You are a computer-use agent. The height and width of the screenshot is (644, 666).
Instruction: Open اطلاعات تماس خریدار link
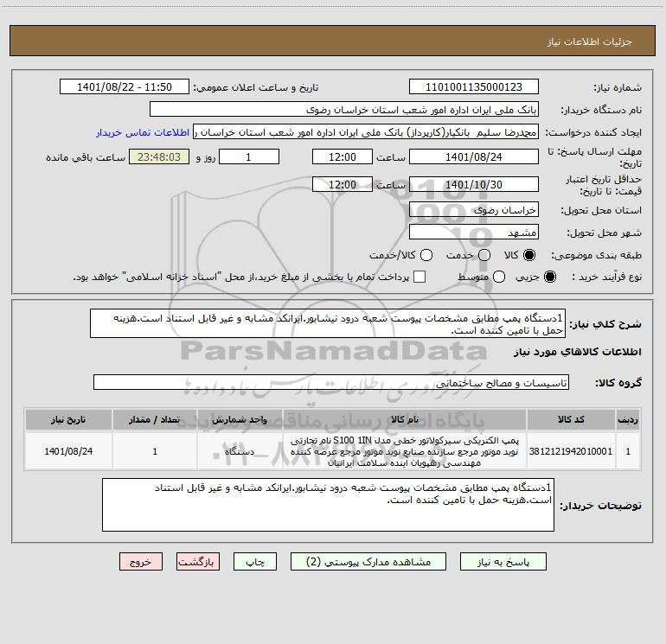(x=143, y=132)
